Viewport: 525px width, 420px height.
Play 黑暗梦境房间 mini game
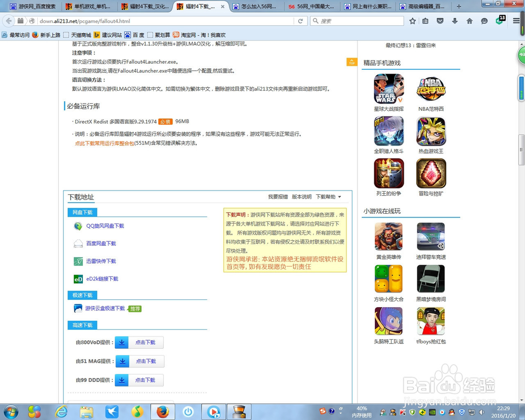pos(431,279)
